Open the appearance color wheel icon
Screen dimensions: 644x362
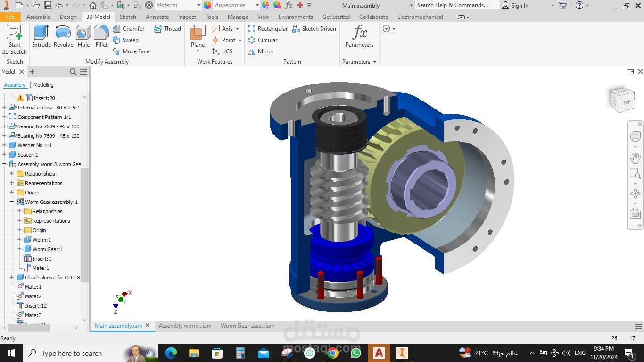207,5
